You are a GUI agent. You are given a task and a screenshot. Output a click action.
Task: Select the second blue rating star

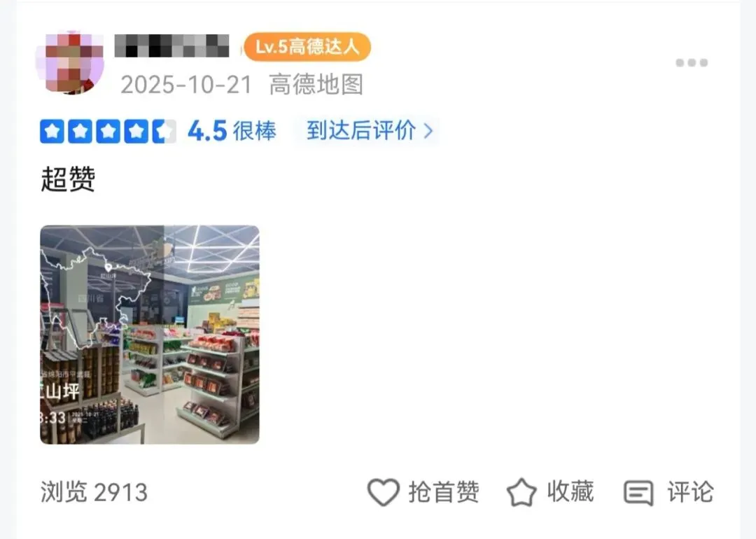pyautogui.click(x=80, y=131)
